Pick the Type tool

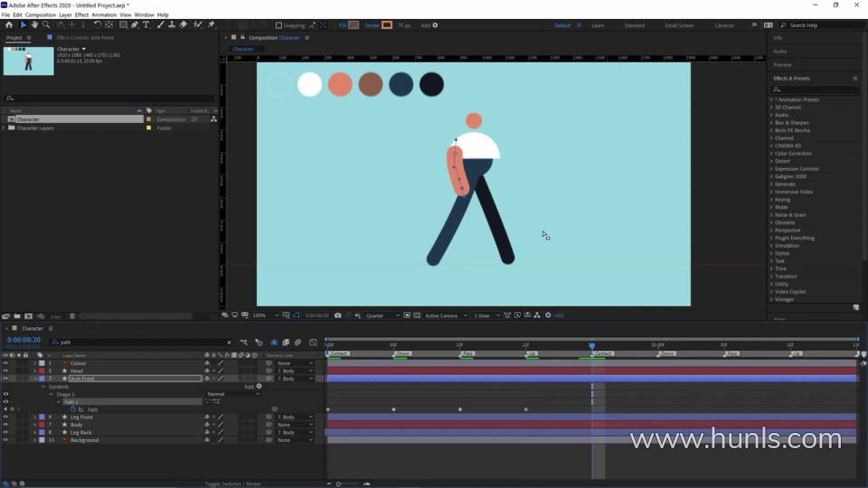pyautogui.click(x=146, y=25)
